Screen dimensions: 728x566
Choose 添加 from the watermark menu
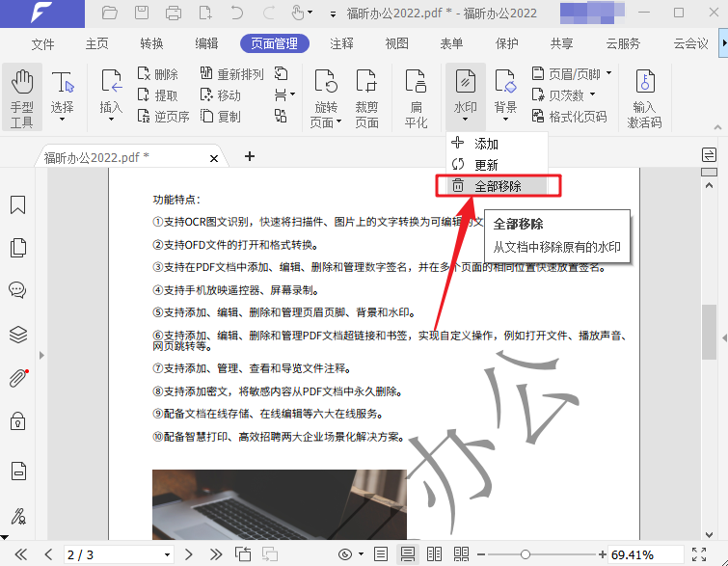[497, 144]
